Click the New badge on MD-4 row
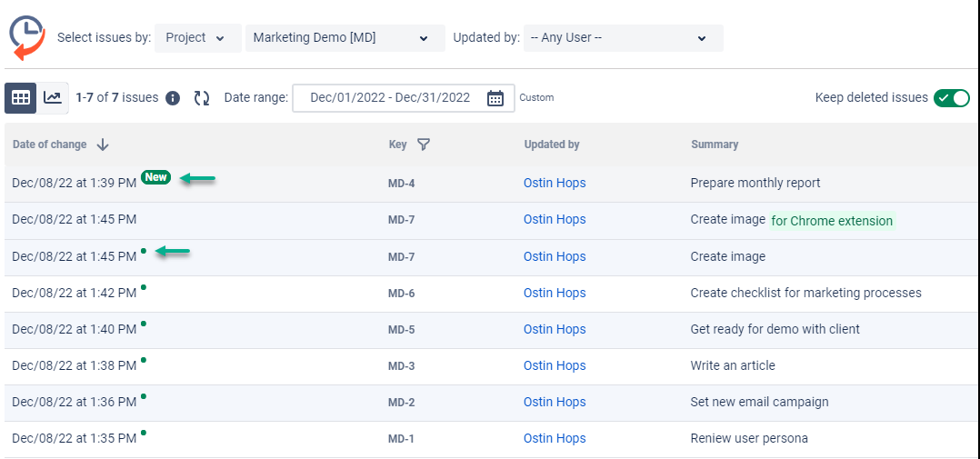Viewport: 980px width, 459px height. (155, 177)
